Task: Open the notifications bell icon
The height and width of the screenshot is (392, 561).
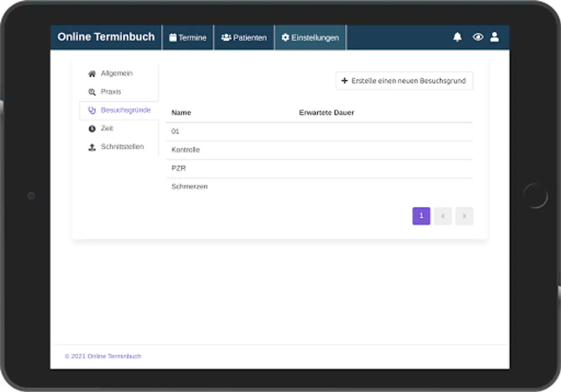Action: (x=457, y=37)
